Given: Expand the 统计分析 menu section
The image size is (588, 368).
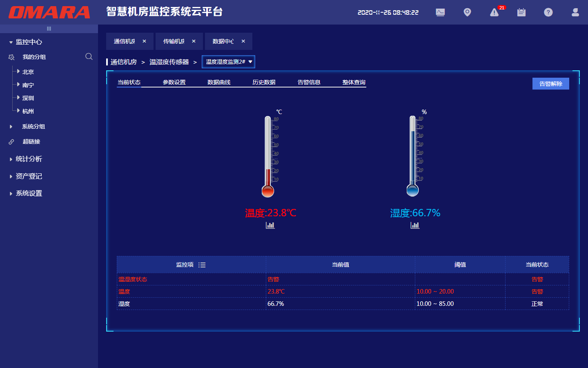Looking at the screenshot, I should (29, 159).
